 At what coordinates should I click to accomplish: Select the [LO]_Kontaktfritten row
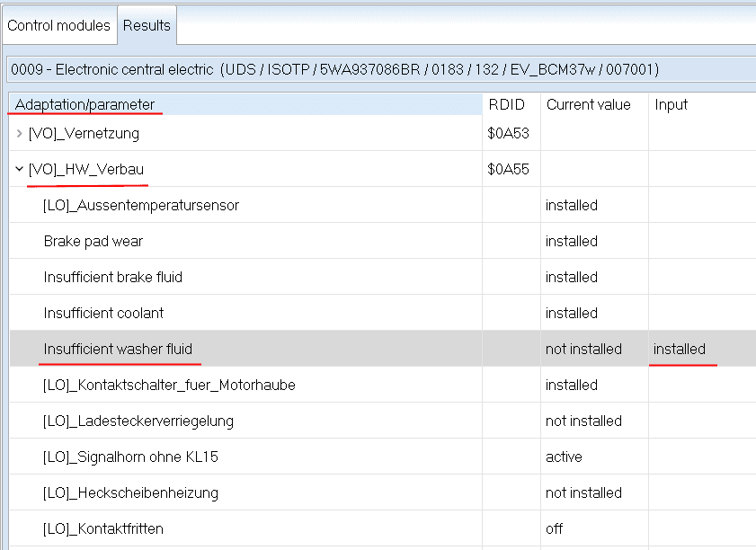click(x=103, y=528)
